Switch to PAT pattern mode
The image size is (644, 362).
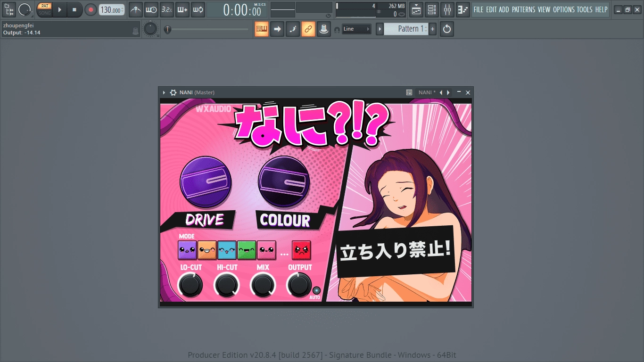click(45, 6)
